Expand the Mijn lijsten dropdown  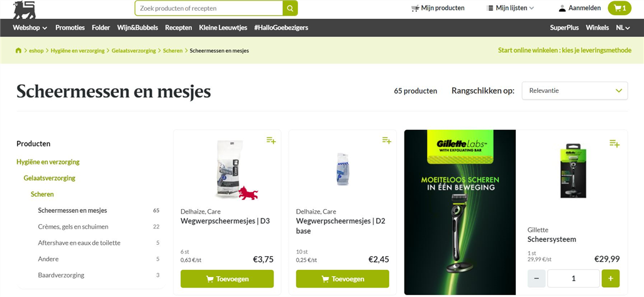point(510,8)
